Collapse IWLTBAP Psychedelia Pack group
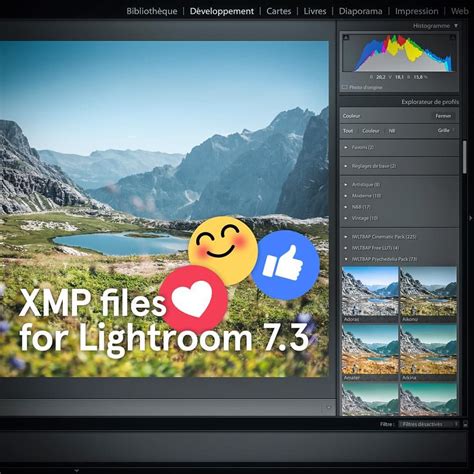474x474 pixels. click(x=346, y=259)
